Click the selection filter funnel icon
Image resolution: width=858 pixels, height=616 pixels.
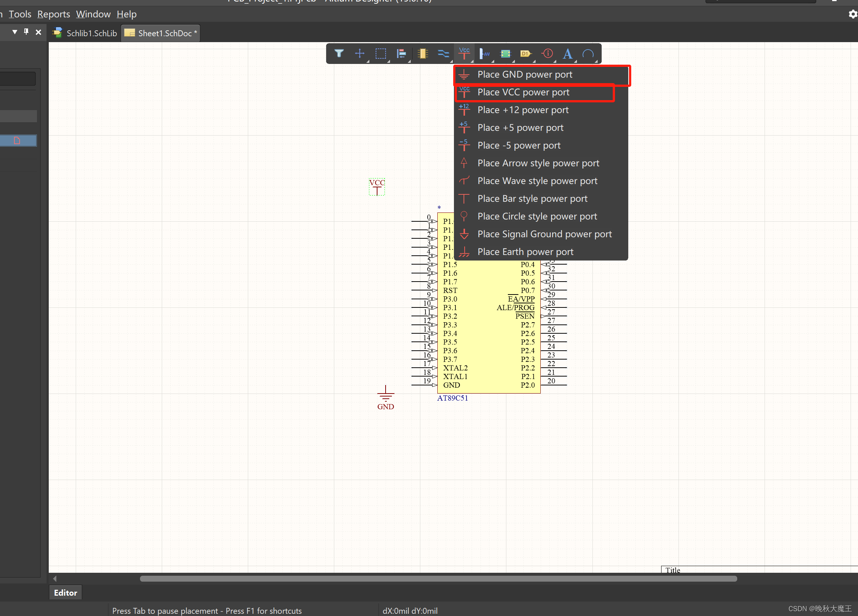click(339, 53)
